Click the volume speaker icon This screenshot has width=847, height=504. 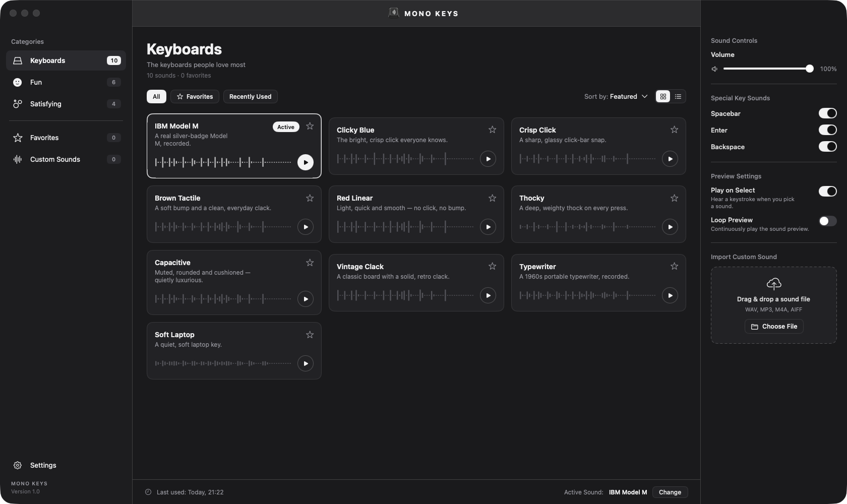click(x=714, y=69)
